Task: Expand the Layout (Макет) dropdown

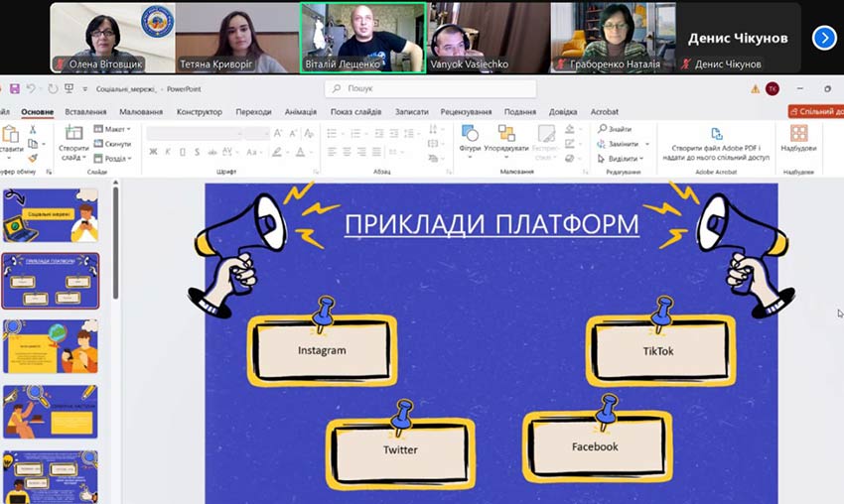Action: pos(113,129)
